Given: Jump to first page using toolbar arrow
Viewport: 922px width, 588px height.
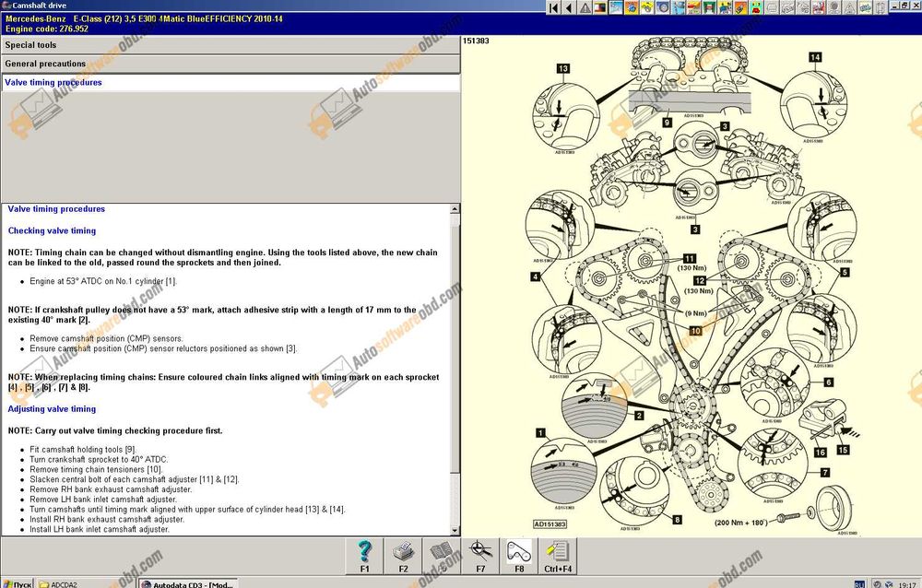Looking at the screenshot, I should coord(553,7).
